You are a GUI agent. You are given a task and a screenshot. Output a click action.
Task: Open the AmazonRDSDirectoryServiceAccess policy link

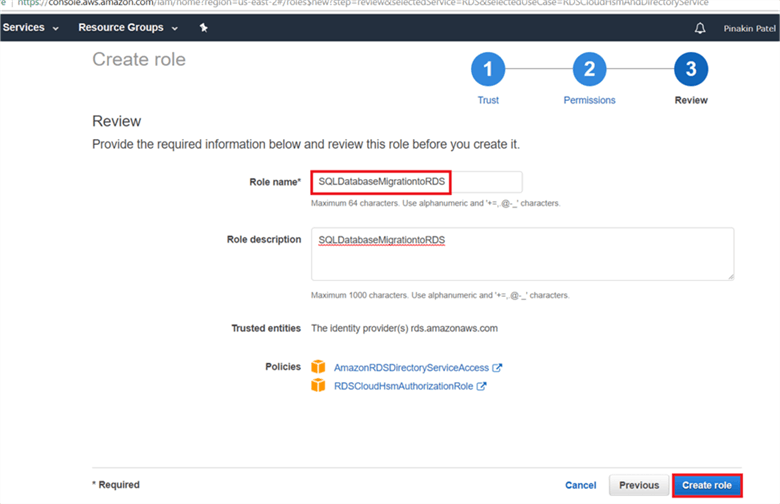tap(411, 368)
